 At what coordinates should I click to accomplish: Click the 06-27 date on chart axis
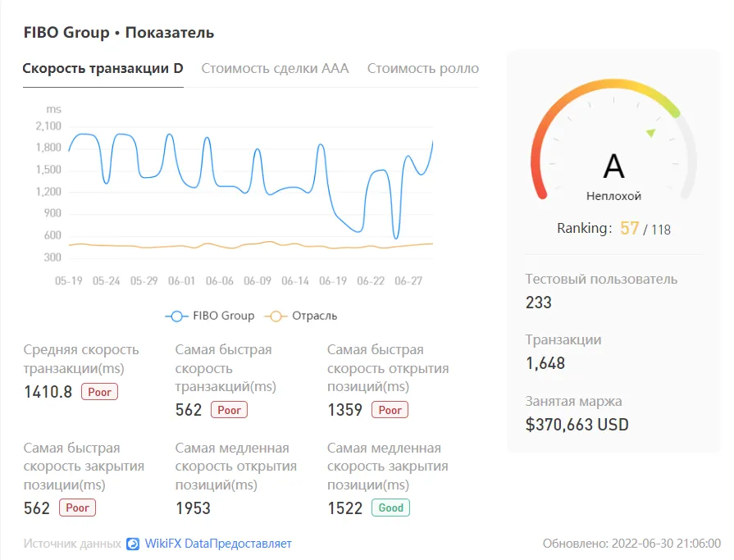408,280
